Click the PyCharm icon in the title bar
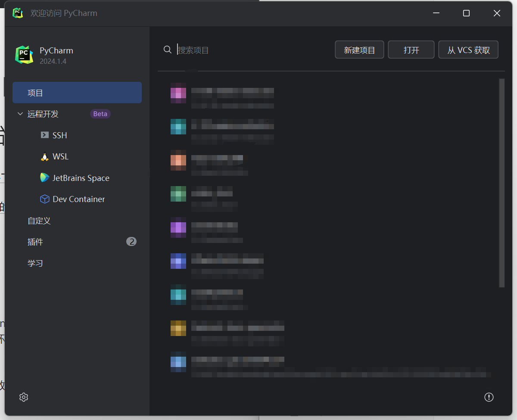Viewport: 517px width, 420px height. click(18, 13)
